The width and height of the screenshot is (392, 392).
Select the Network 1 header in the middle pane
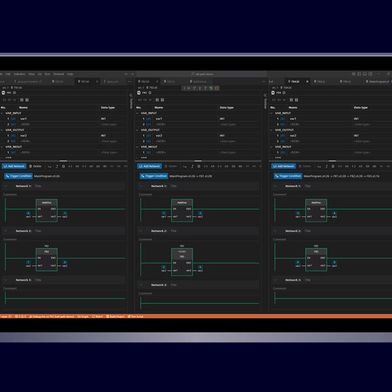[199, 186]
